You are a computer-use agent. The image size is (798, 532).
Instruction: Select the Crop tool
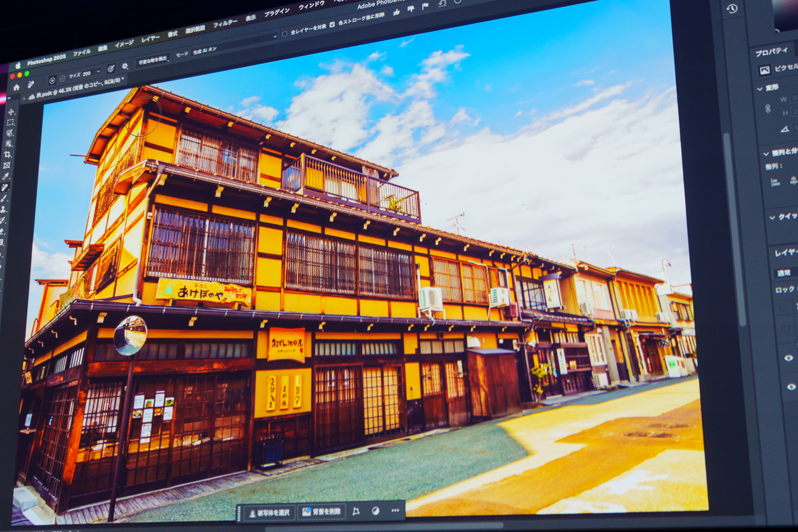point(8,155)
